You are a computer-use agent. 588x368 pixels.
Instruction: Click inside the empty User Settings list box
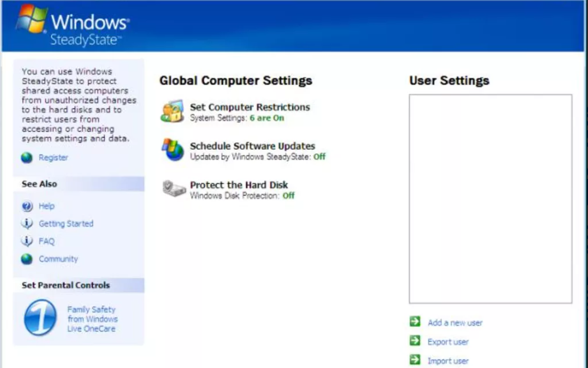(490, 198)
